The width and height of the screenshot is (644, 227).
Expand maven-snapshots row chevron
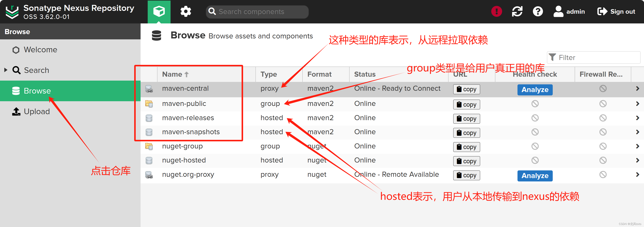(637, 132)
